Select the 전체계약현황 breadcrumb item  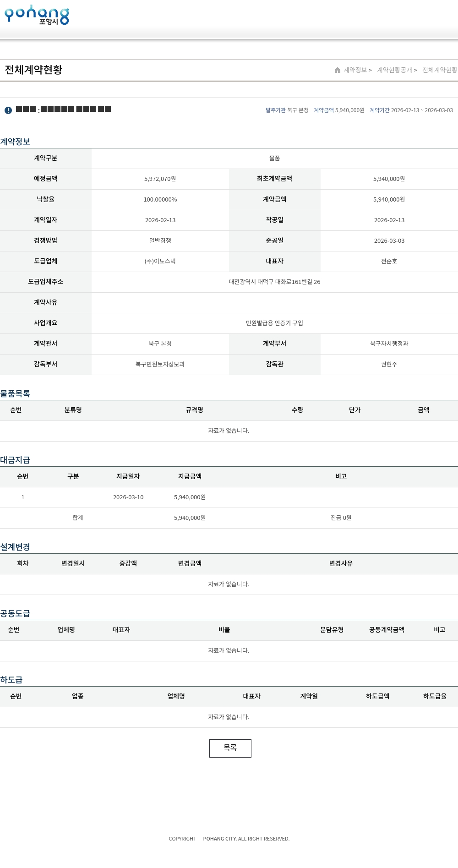pos(439,70)
